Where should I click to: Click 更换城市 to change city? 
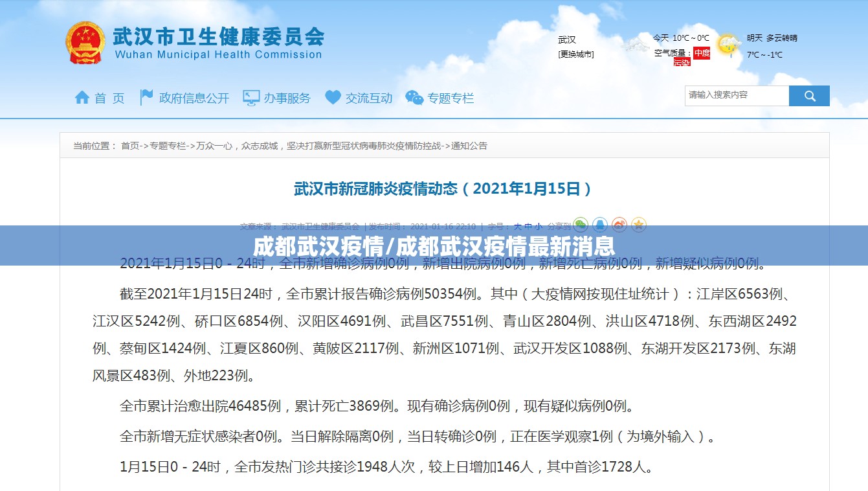pos(576,54)
